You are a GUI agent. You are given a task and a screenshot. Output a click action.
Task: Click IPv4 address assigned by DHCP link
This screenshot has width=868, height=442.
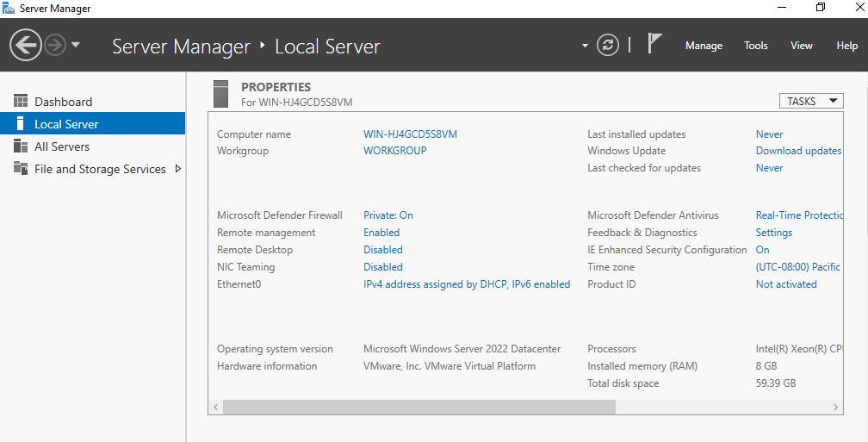(467, 284)
